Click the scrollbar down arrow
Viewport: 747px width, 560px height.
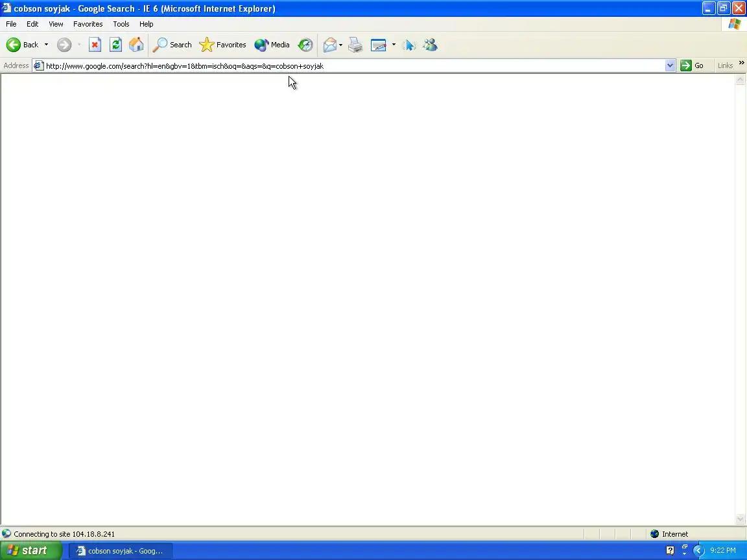[x=740, y=519]
